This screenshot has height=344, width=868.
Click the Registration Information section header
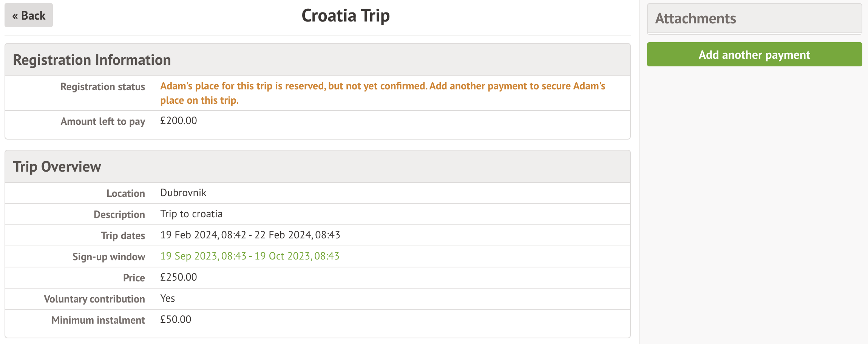click(92, 60)
